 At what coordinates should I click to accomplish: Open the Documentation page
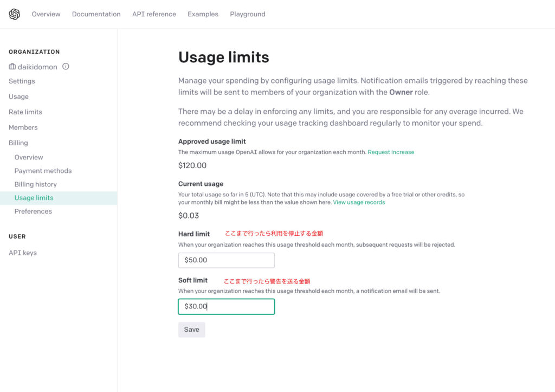pos(96,14)
